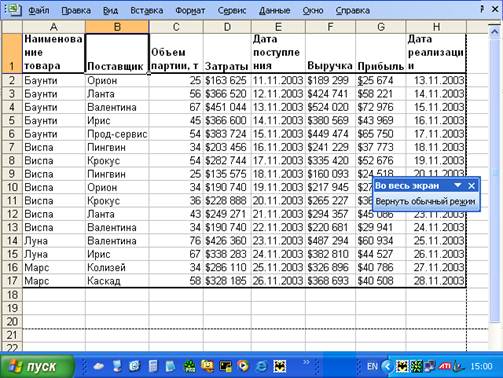Click the yellow face quick launch icon
Screen dimensions: 503x378
(x=207, y=367)
